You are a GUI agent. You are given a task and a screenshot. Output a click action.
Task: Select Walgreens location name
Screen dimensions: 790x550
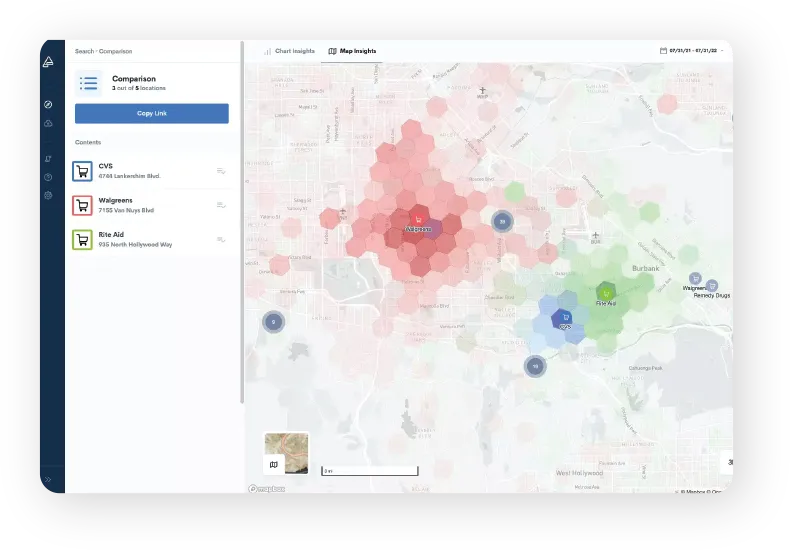click(x=115, y=200)
